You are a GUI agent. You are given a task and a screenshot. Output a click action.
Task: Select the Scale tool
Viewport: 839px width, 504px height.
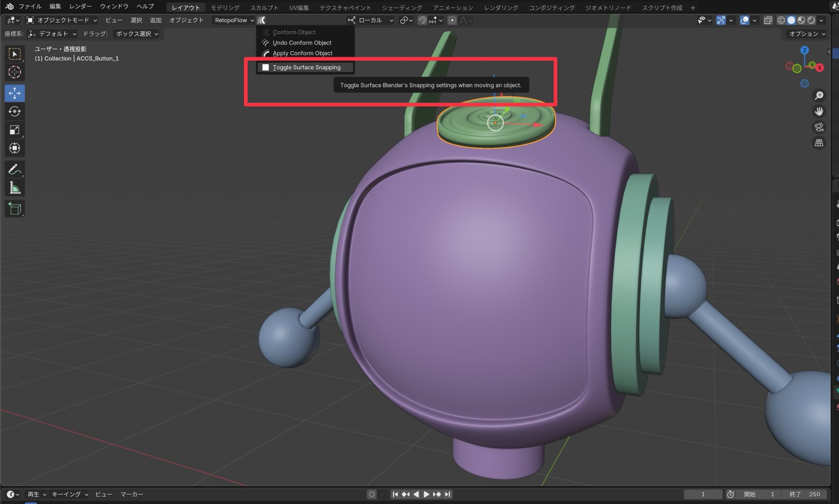(x=14, y=130)
